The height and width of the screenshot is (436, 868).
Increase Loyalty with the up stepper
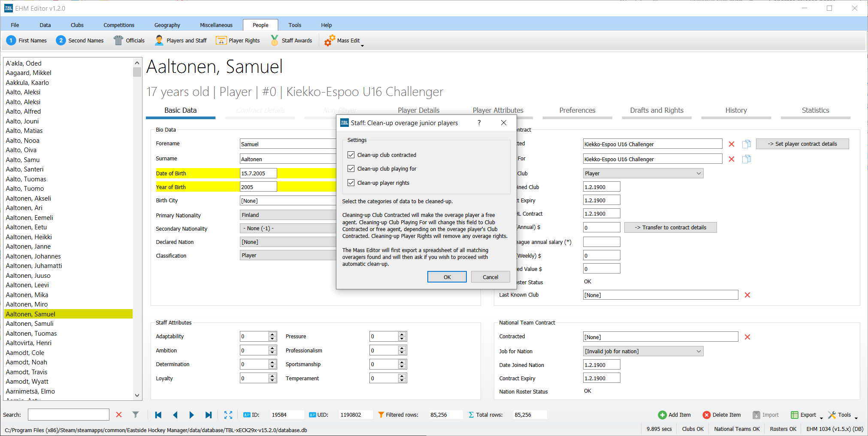pyautogui.click(x=272, y=376)
